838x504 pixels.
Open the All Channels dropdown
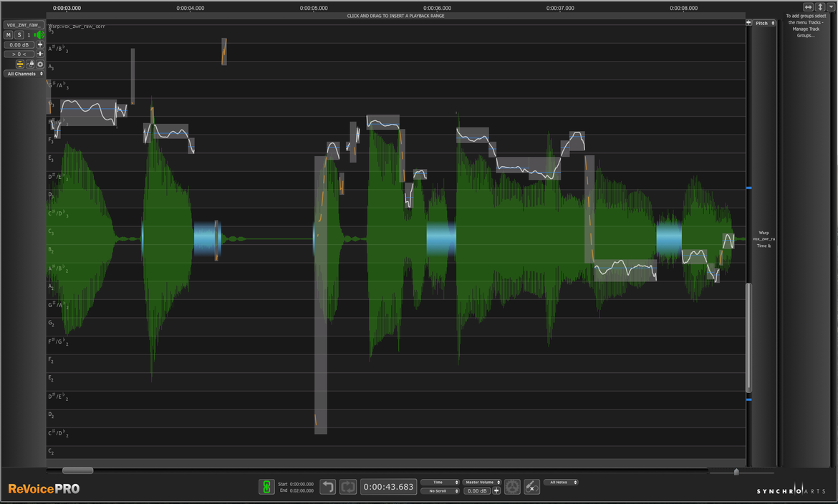coord(24,74)
